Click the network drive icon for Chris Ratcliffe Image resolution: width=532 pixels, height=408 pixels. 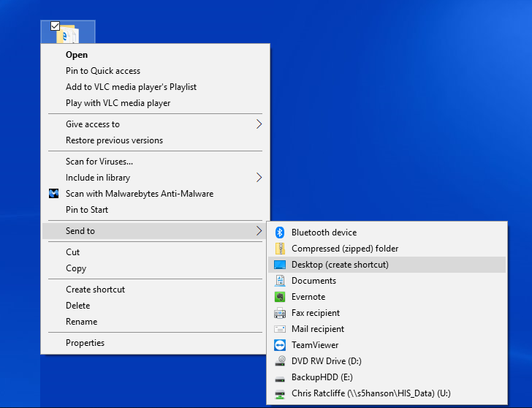[280, 394]
